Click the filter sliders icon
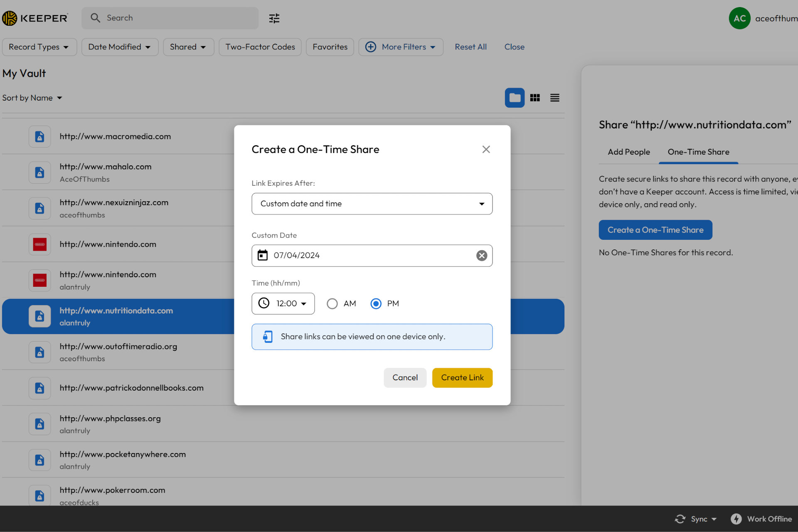Screen dimensions: 798x532 274,18
